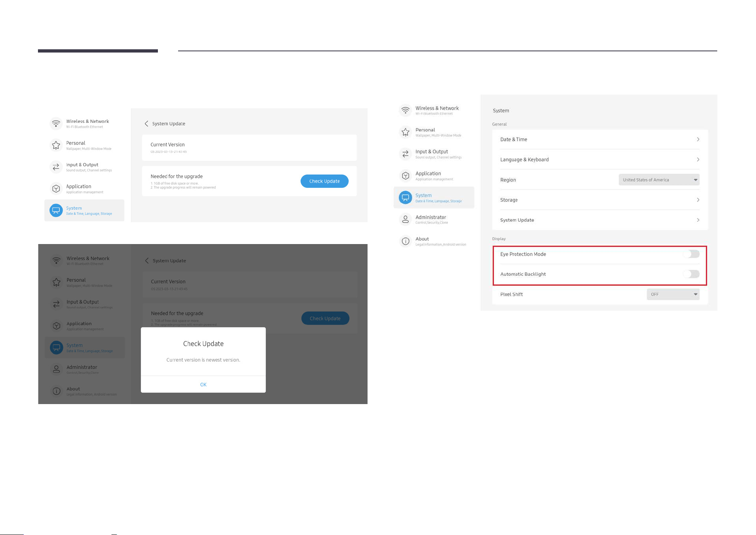Image resolution: width=756 pixels, height=535 pixels.
Task: Open the Region dropdown showing United States of America
Action: coord(659,180)
